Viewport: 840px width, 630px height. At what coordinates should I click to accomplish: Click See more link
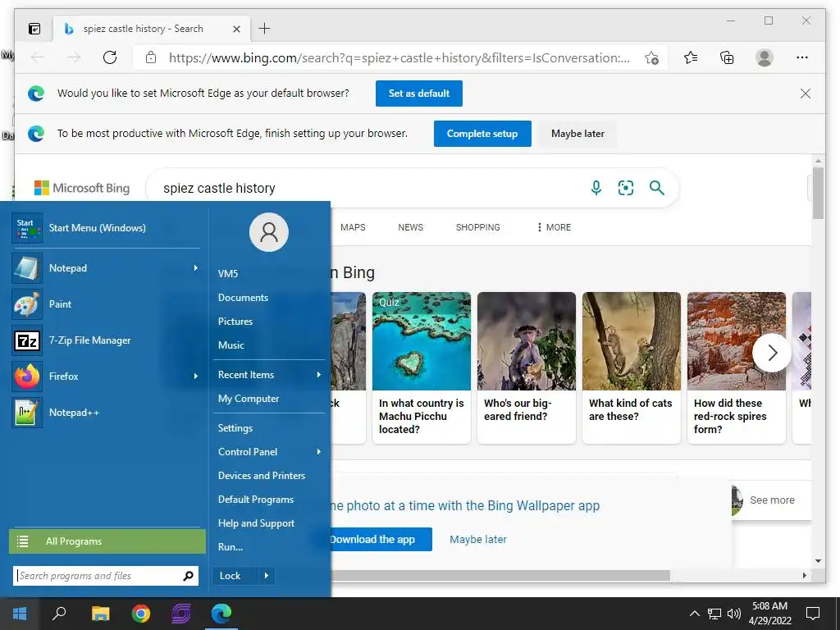(772, 500)
